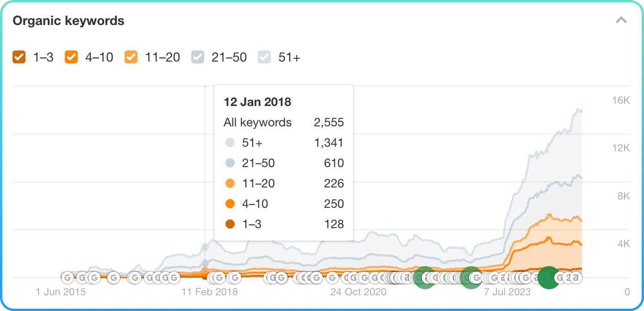Toggle the 51+ positions checkbox
Screen dimensions: 644x311
pyautogui.click(x=264, y=57)
